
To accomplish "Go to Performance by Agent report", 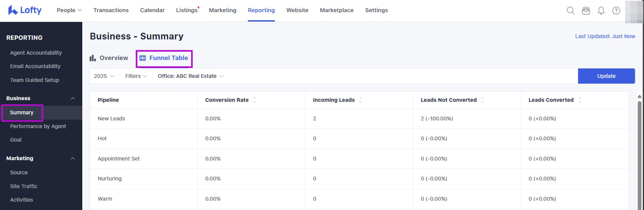I will [x=38, y=126].
